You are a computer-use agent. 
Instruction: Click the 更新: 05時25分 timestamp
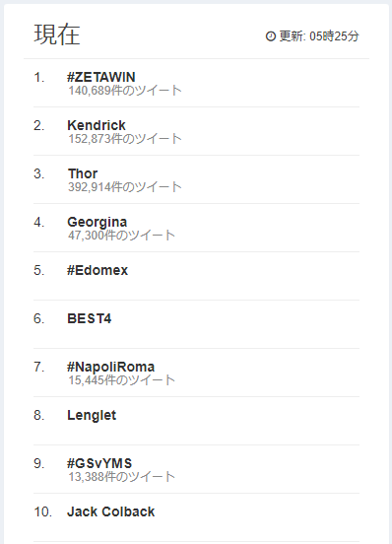319,36
